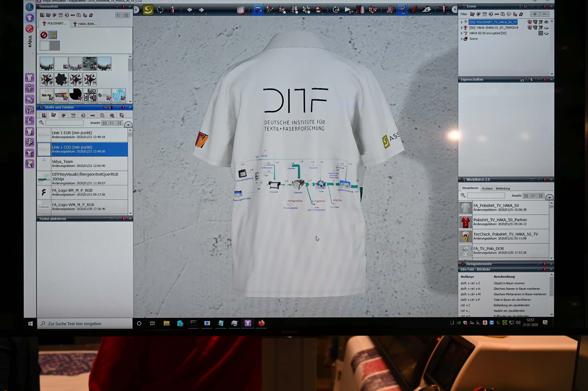Click the dark gray color swatch

pos(55,46)
